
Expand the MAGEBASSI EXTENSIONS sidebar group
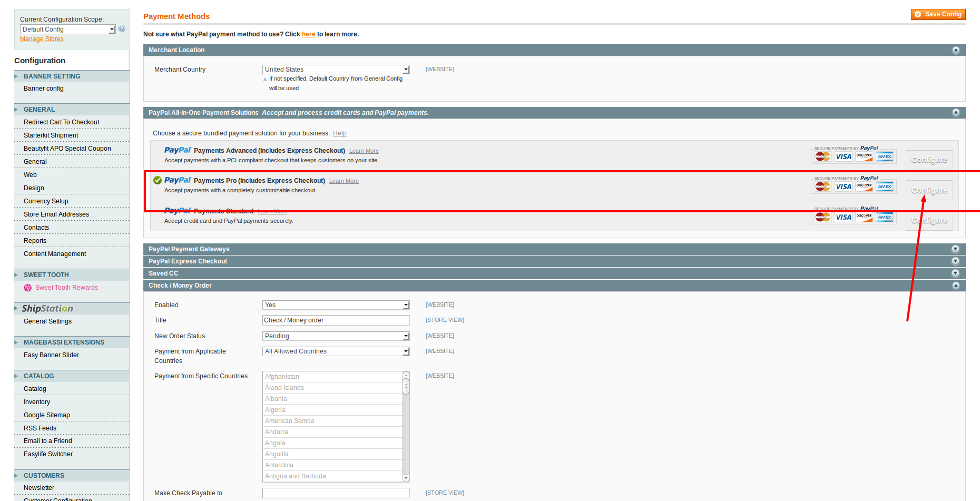tap(72, 342)
